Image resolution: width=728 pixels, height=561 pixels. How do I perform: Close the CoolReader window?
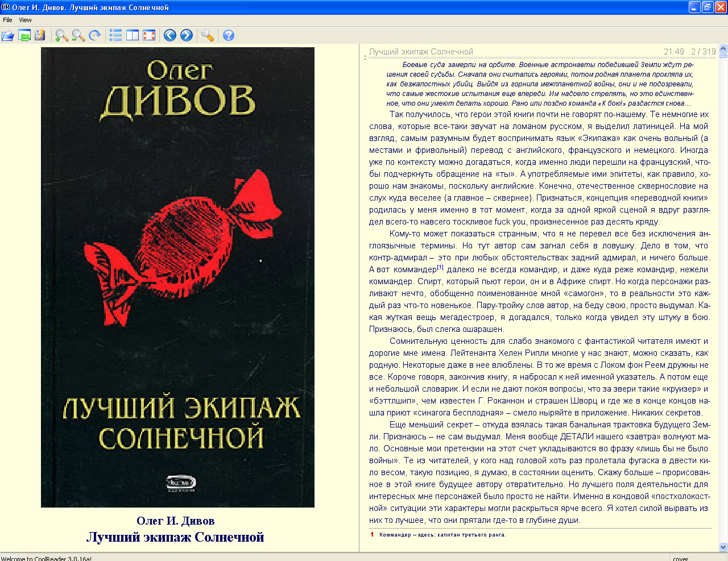tap(721, 7)
